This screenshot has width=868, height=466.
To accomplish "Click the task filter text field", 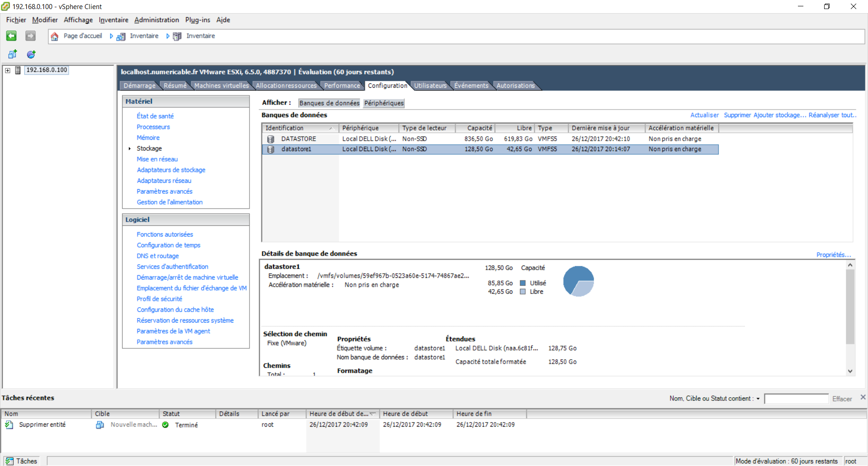I will click(x=796, y=399).
